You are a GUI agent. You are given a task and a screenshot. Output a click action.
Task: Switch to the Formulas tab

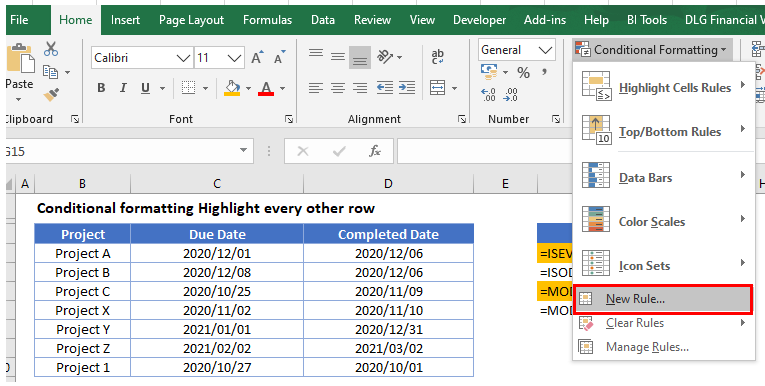click(x=267, y=20)
